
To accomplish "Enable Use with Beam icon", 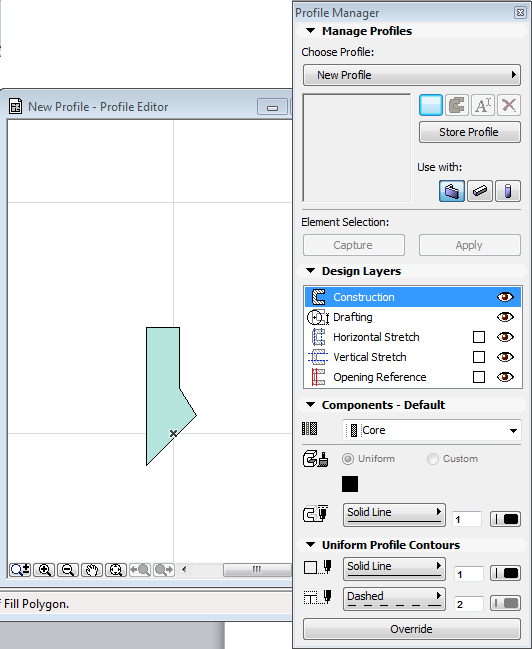I will 480,191.
